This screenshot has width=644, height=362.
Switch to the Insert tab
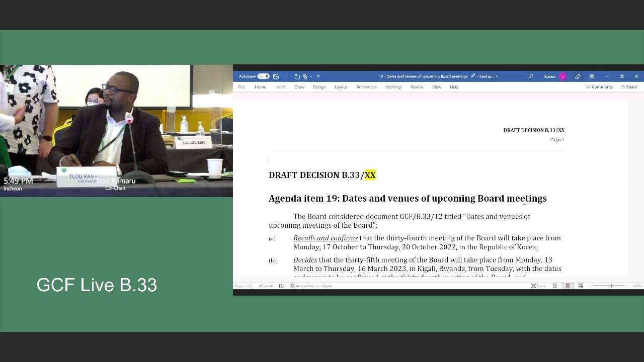point(280,87)
